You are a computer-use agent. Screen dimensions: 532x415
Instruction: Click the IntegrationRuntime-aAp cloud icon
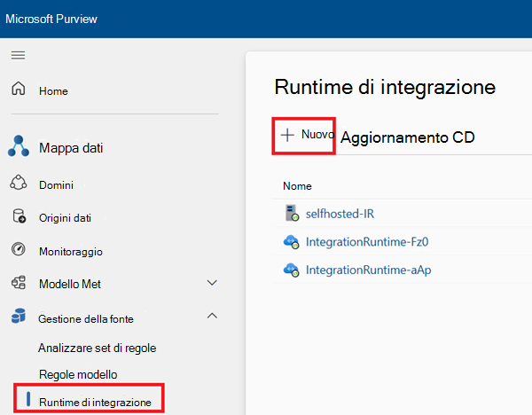(x=291, y=270)
